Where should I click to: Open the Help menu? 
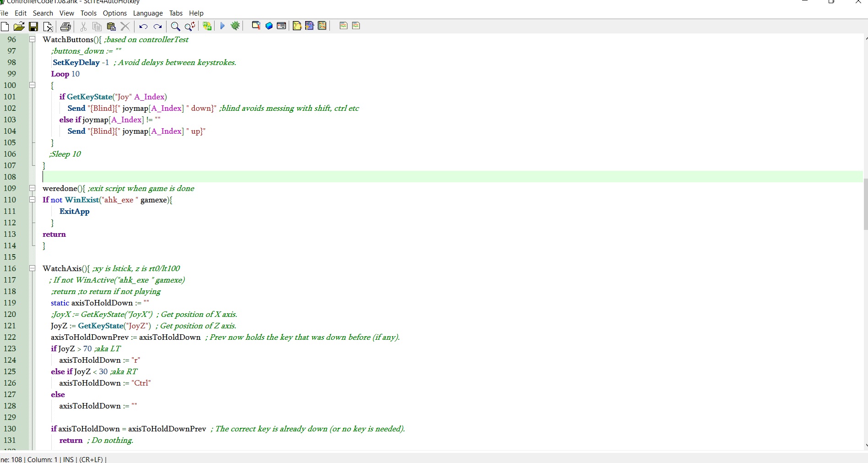[196, 13]
